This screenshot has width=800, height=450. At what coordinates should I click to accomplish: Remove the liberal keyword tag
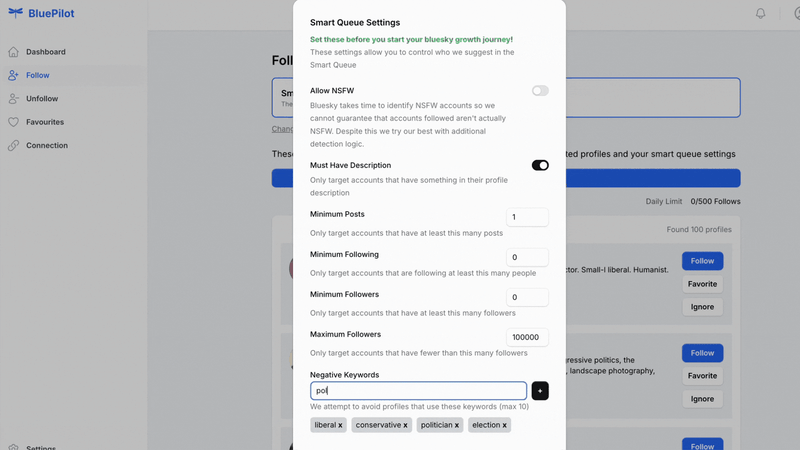coord(340,425)
